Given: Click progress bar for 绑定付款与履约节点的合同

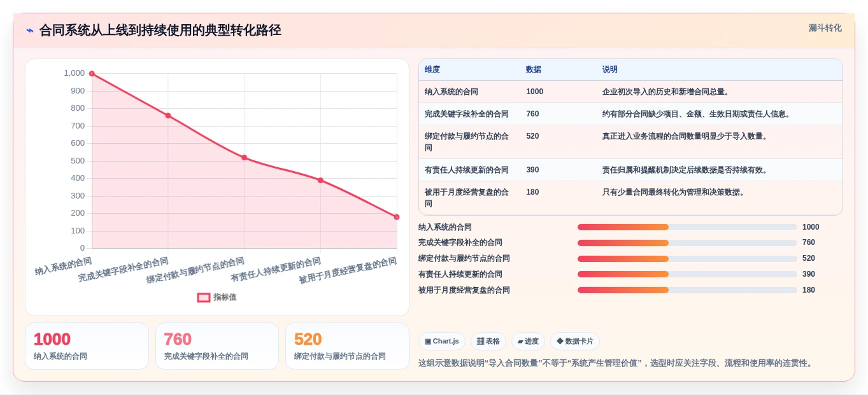Looking at the screenshot, I should tap(687, 259).
